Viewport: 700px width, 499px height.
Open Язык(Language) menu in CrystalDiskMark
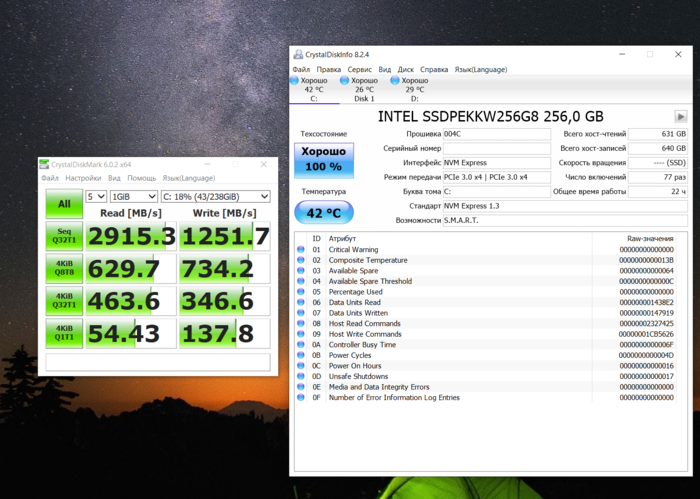(189, 178)
